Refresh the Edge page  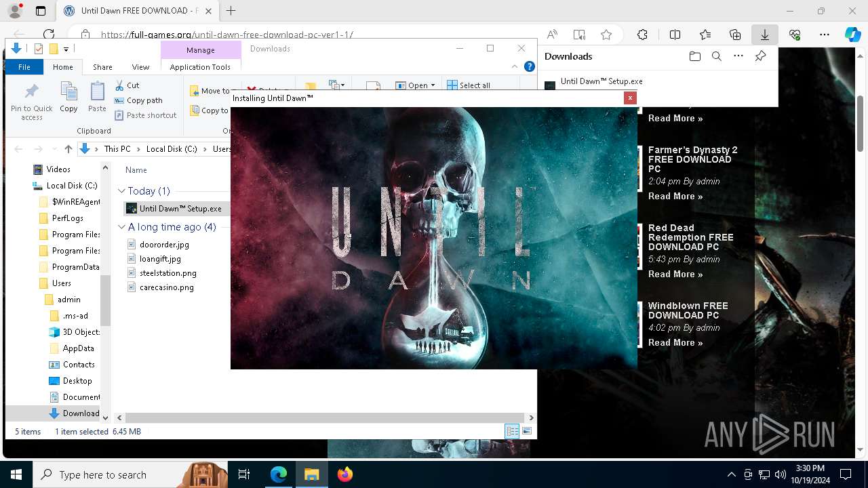pos(49,35)
